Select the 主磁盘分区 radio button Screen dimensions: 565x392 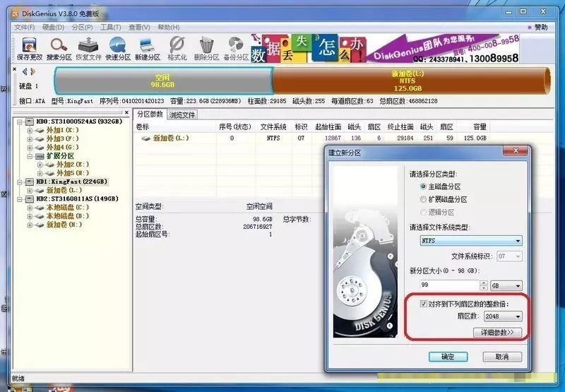pyautogui.click(x=423, y=186)
